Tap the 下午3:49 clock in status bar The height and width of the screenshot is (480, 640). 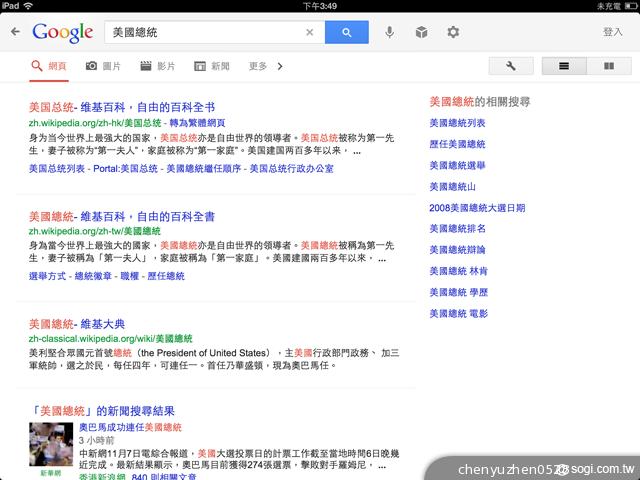[x=320, y=6]
